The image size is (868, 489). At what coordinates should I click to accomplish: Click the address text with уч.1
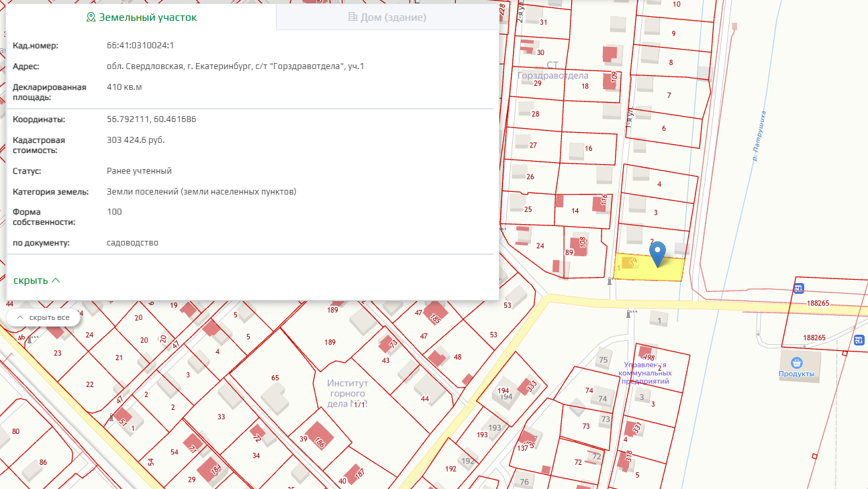point(236,66)
